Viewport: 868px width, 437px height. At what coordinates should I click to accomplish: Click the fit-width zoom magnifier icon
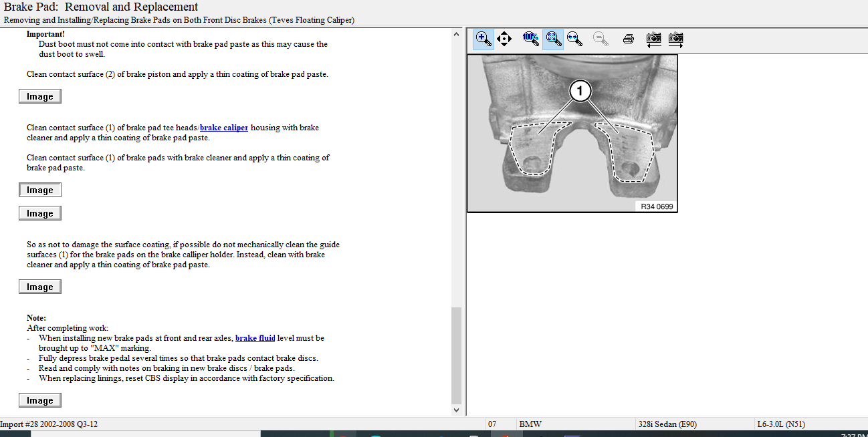click(574, 39)
